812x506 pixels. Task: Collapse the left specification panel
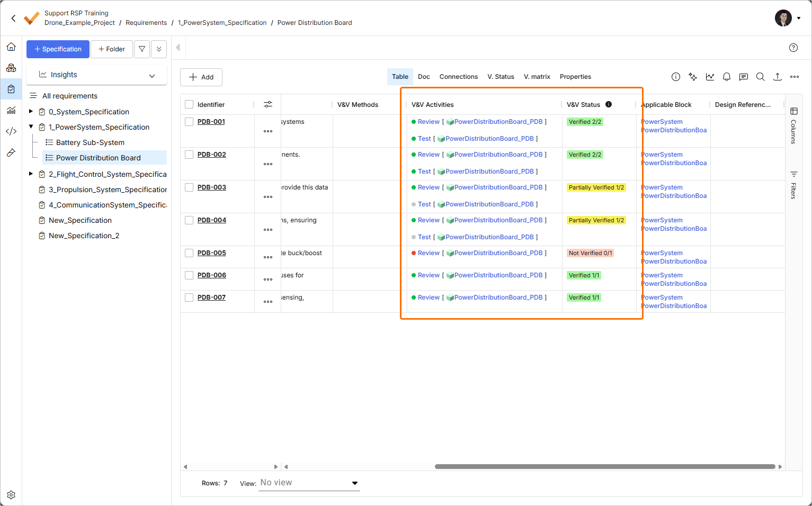pos(178,48)
